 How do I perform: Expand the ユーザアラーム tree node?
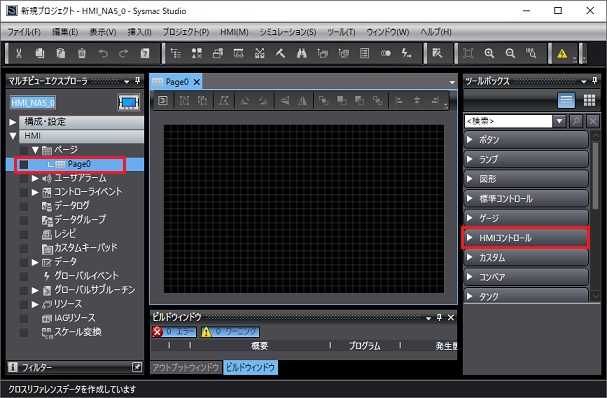coord(35,178)
